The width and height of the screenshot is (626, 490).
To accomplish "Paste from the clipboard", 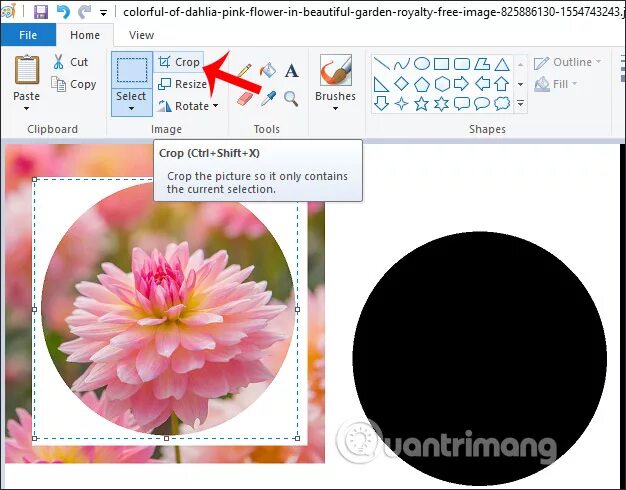I will [x=27, y=70].
